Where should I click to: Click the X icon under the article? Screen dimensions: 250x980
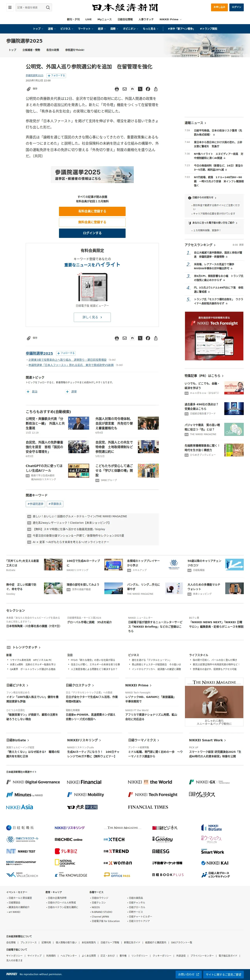coord(140,338)
